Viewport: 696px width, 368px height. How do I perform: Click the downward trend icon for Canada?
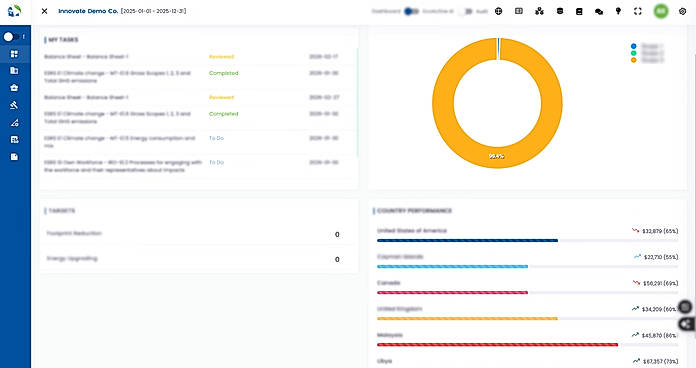[637, 282]
